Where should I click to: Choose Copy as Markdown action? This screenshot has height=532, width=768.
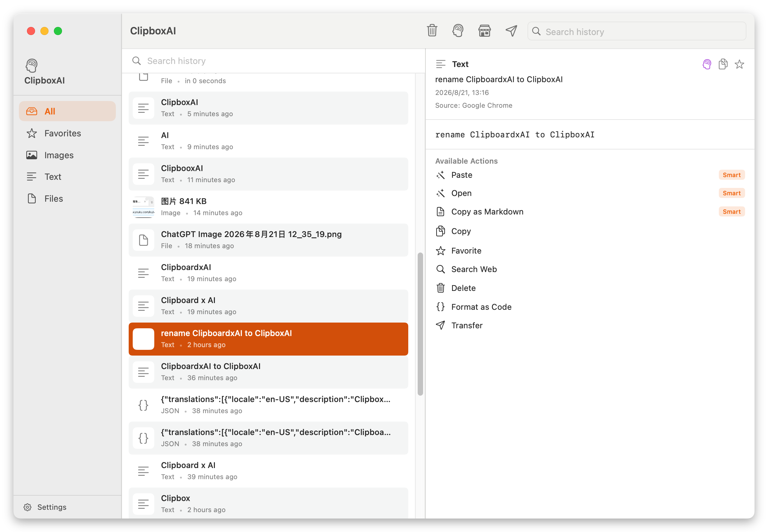pos(590,211)
